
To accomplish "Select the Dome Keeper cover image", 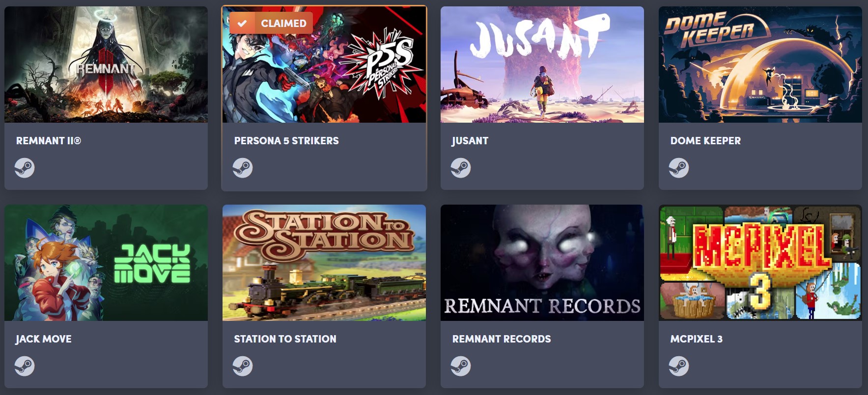I will [x=760, y=64].
